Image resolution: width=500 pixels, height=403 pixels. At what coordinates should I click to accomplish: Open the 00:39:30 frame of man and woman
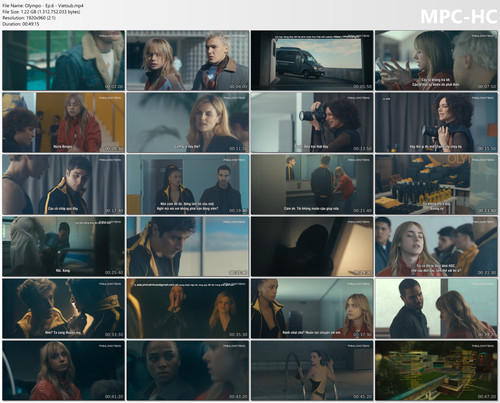437,308
